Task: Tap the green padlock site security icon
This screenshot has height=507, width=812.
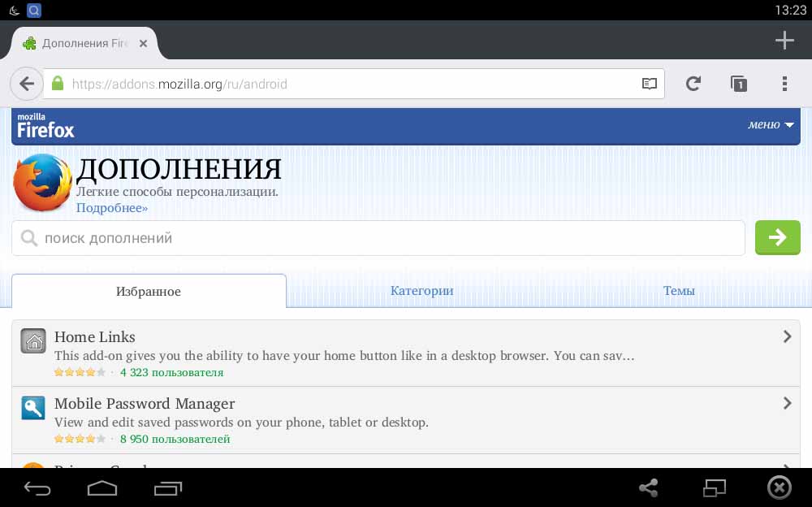Action: point(58,83)
